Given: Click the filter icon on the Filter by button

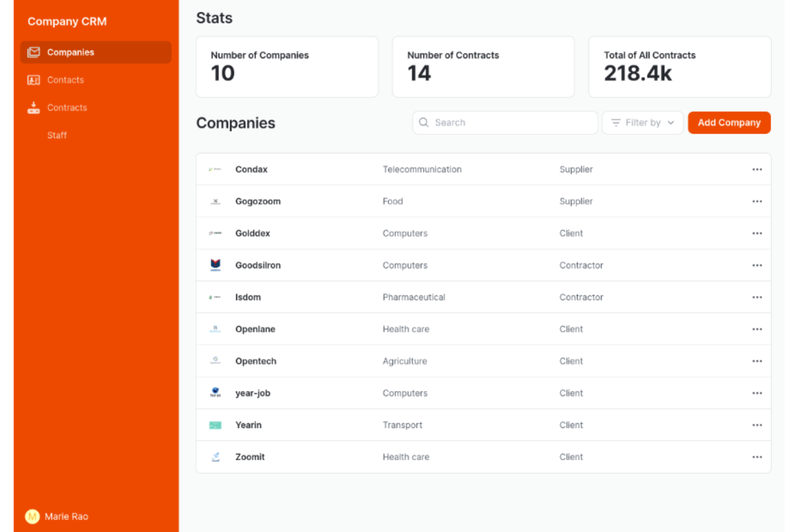Looking at the screenshot, I should pos(615,122).
